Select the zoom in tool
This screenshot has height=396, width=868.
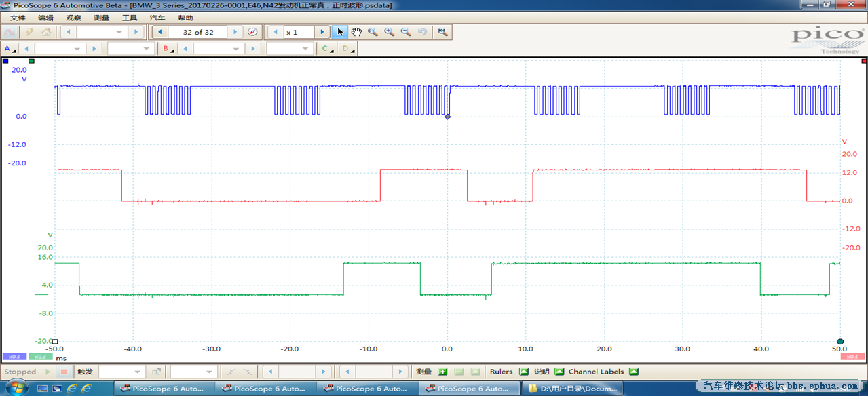pyautogui.click(x=390, y=32)
